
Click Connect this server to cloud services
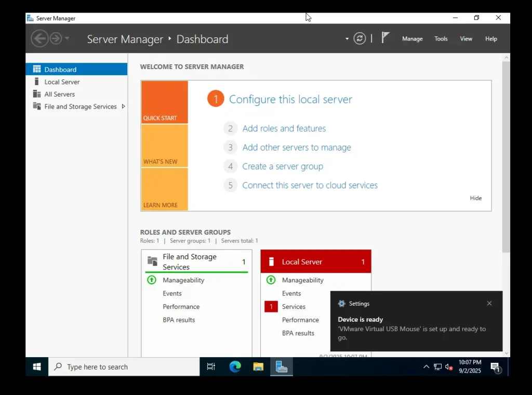310,185
